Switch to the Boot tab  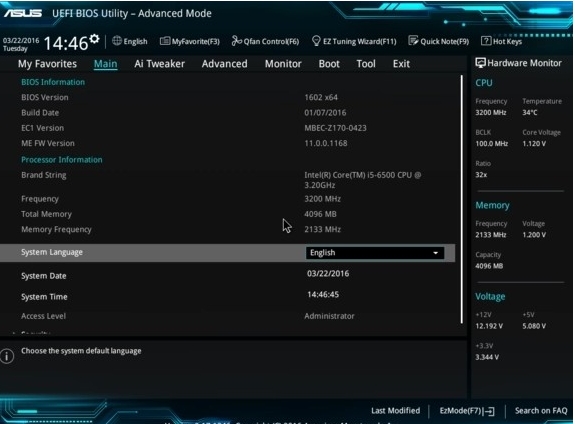(329, 64)
